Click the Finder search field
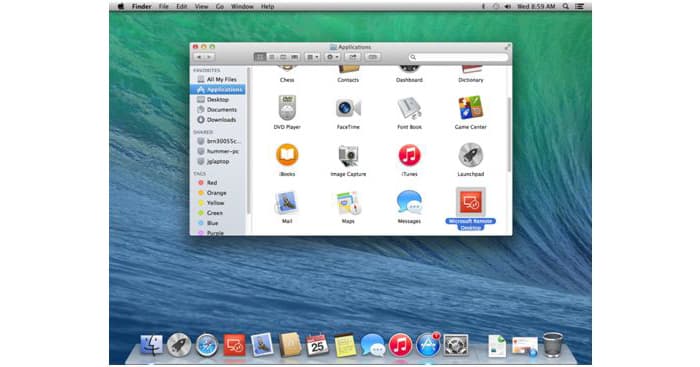This screenshot has width=700, height=367. pyautogui.click(x=458, y=57)
